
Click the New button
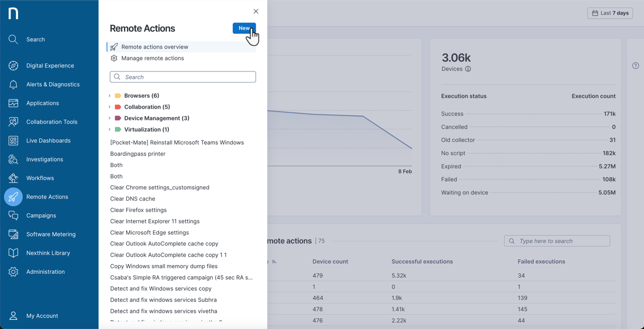[x=244, y=28]
